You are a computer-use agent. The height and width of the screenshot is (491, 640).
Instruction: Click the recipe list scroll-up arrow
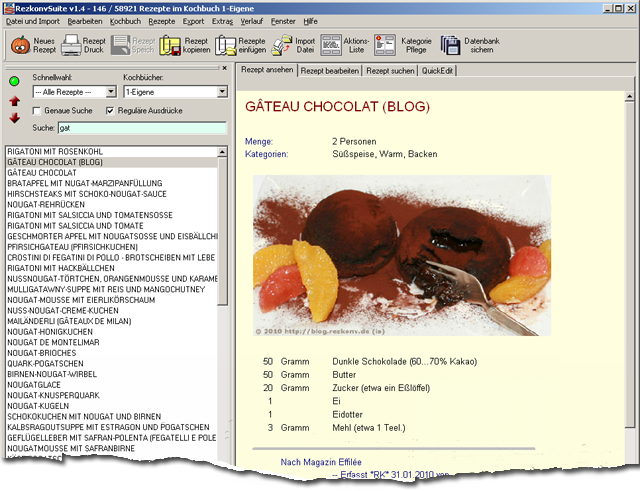(222, 152)
